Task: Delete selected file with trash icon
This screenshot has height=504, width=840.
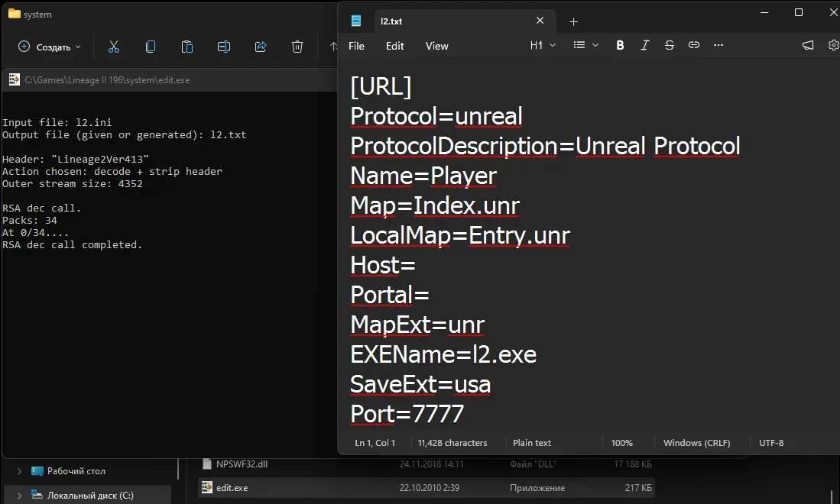Action: click(x=297, y=47)
